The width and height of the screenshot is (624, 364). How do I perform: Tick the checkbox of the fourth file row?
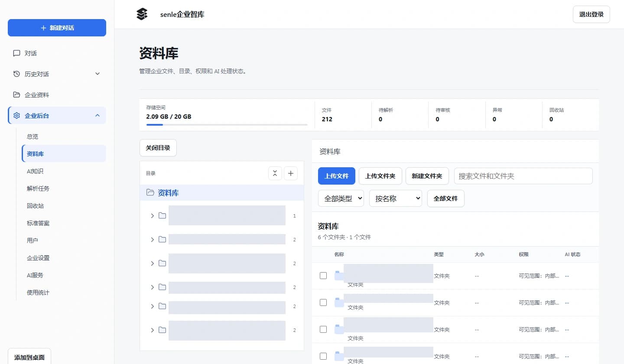point(323,356)
